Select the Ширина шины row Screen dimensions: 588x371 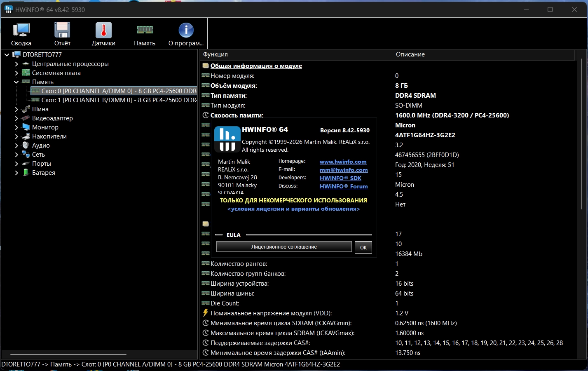click(389, 294)
